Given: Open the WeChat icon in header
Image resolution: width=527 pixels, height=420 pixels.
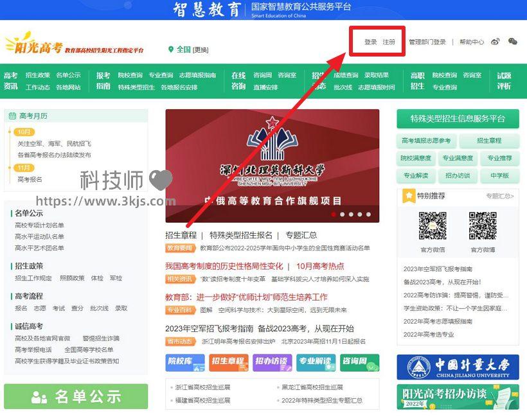Looking at the screenshot, I should [x=513, y=41].
